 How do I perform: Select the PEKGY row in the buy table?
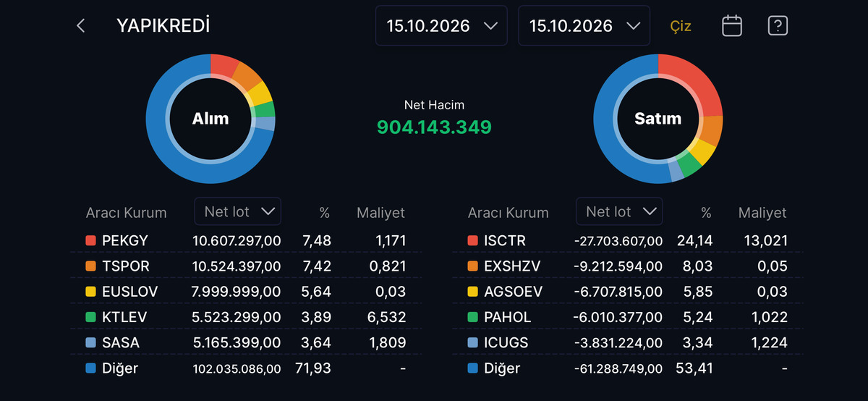246,240
